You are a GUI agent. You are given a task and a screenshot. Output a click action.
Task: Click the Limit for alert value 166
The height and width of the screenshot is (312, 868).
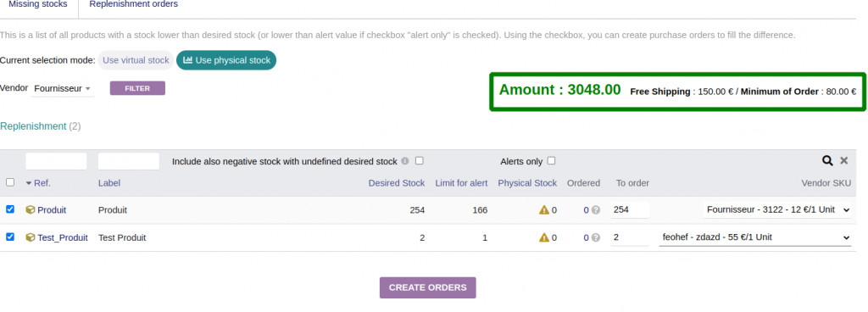(x=480, y=210)
